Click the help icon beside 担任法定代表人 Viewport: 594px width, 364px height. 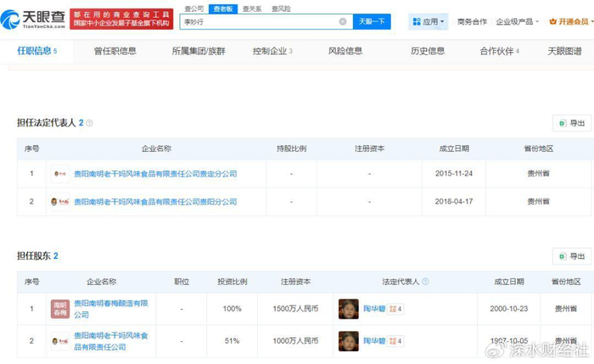[89, 123]
